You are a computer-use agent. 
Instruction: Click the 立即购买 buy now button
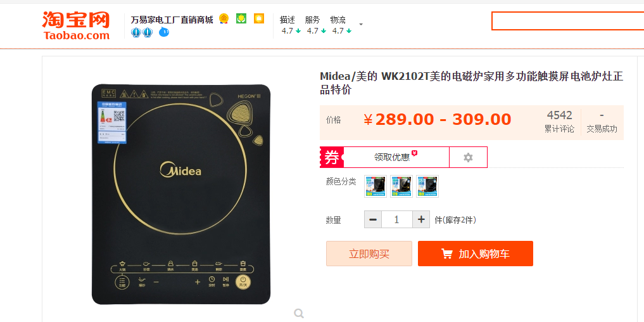(x=369, y=254)
